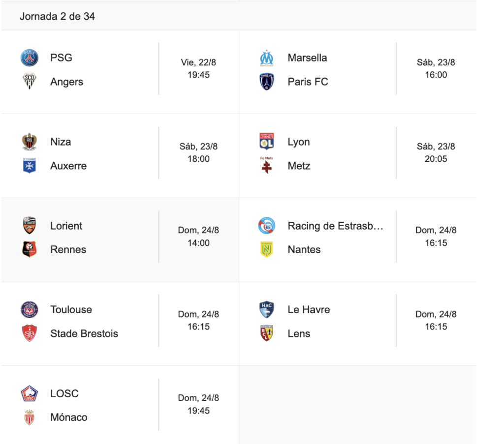This screenshot has height=444, width=504.
Task: Click the Angers SCO crest
Action: [29, 82]
